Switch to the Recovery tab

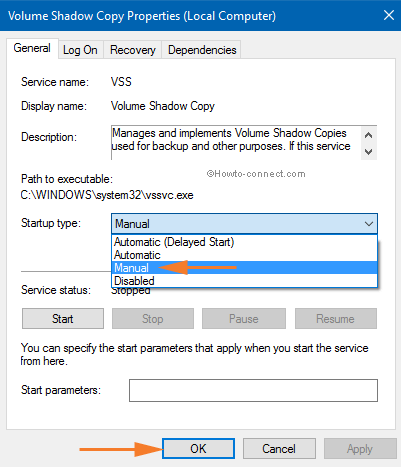coord(133,50)
